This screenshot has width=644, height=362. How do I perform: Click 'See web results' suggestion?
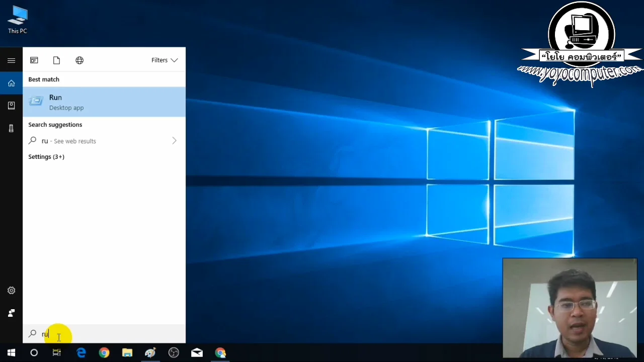point(74,141)
